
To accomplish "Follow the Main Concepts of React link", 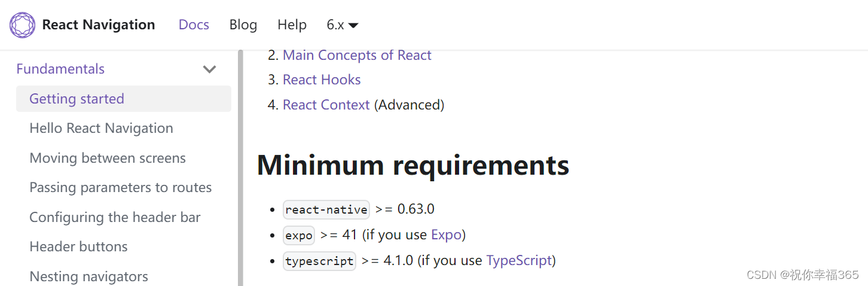I will pyautogui.click(x=357, y=55).
